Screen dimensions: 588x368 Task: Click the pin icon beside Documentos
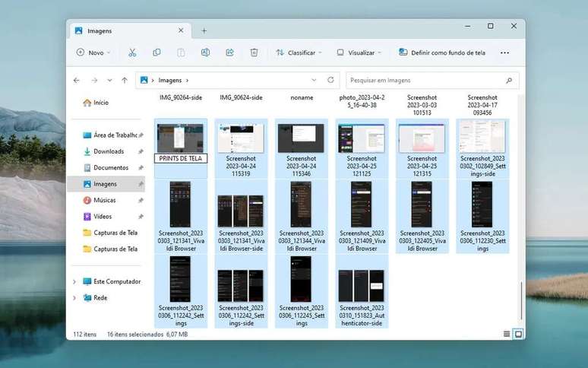[141, 168]
